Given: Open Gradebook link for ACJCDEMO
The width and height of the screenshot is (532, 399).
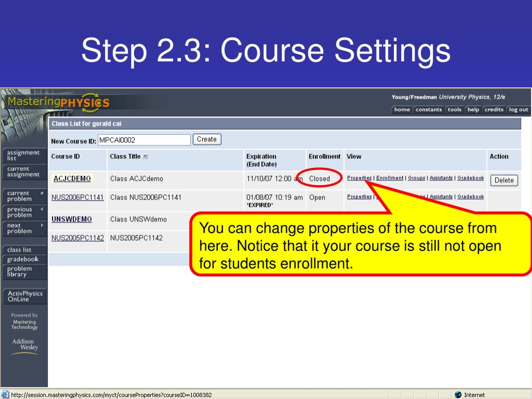Looking at the screenshot, I should (x=470, y=178).
